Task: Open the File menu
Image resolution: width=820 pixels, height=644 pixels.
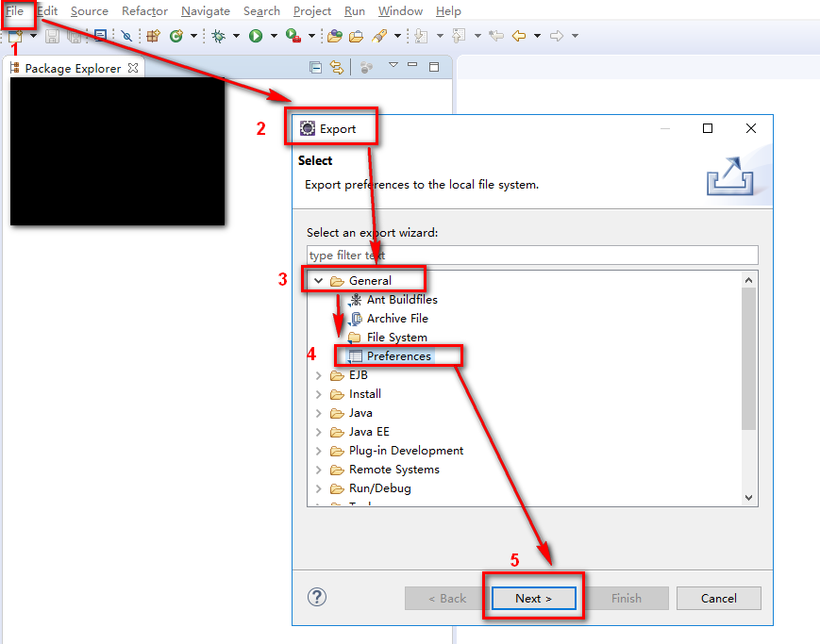Action: coord(15,11)
